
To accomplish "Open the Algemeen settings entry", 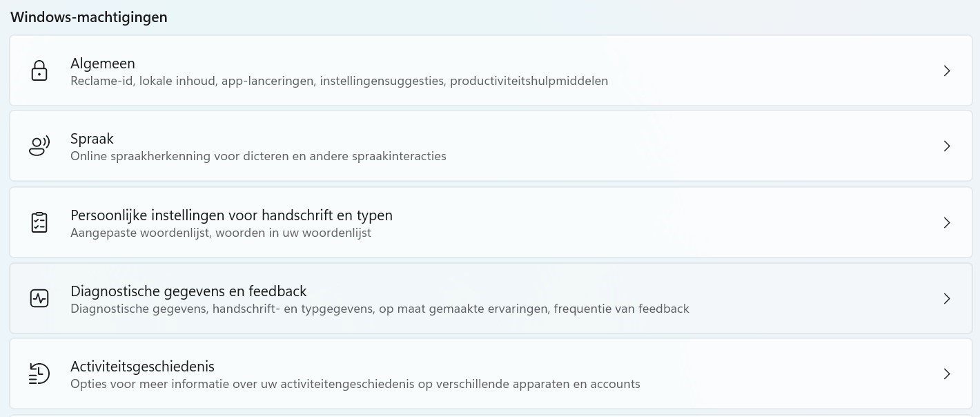I will 103,64.
